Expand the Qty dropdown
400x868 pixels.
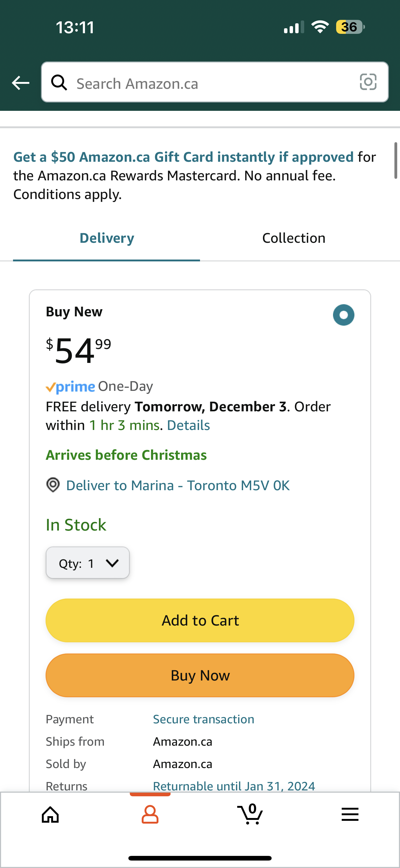(x=87, y=563)
